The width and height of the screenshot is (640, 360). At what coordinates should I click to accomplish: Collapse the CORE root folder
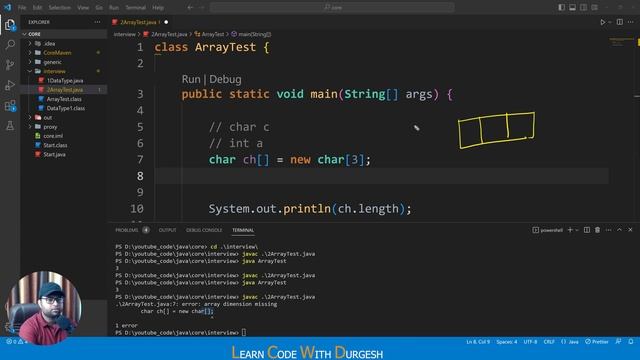(24, 34)
